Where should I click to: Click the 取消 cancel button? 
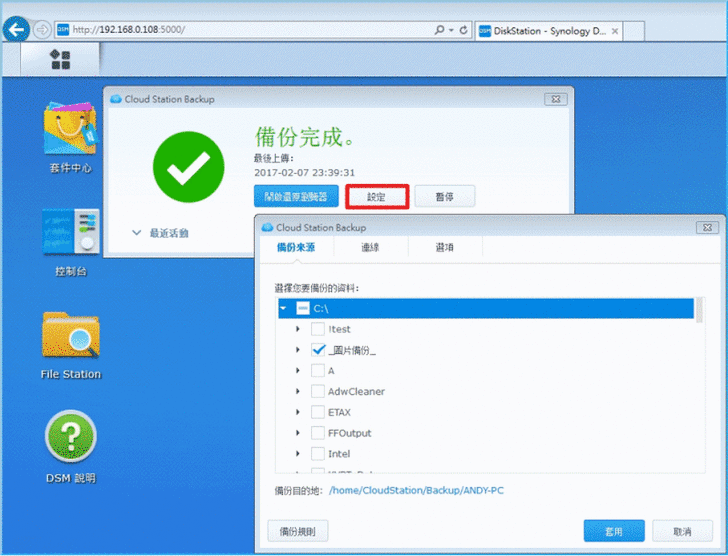(x=682, y=531)
